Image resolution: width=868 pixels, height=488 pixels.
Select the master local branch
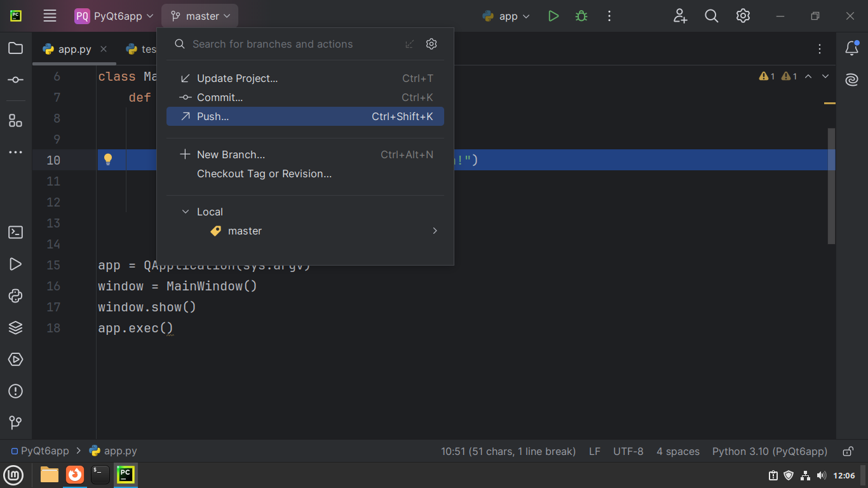point(305,231)
